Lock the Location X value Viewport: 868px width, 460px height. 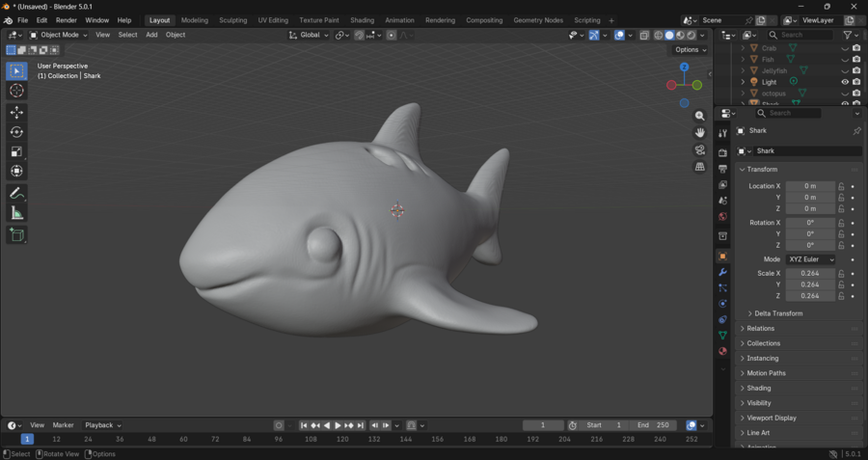pyautogui.click(x=841, y=186)
